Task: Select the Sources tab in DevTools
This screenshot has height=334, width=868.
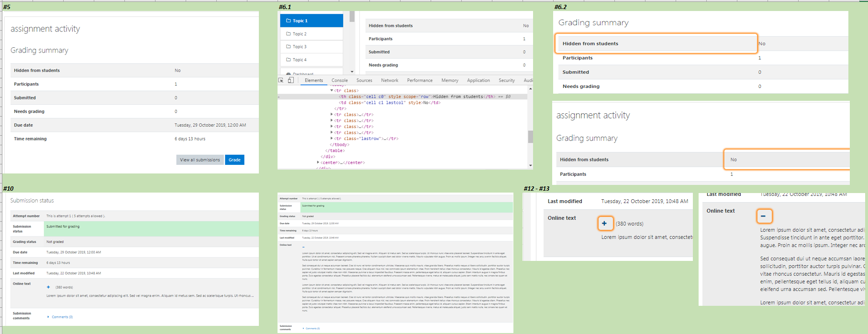Action: pos(364,80)
